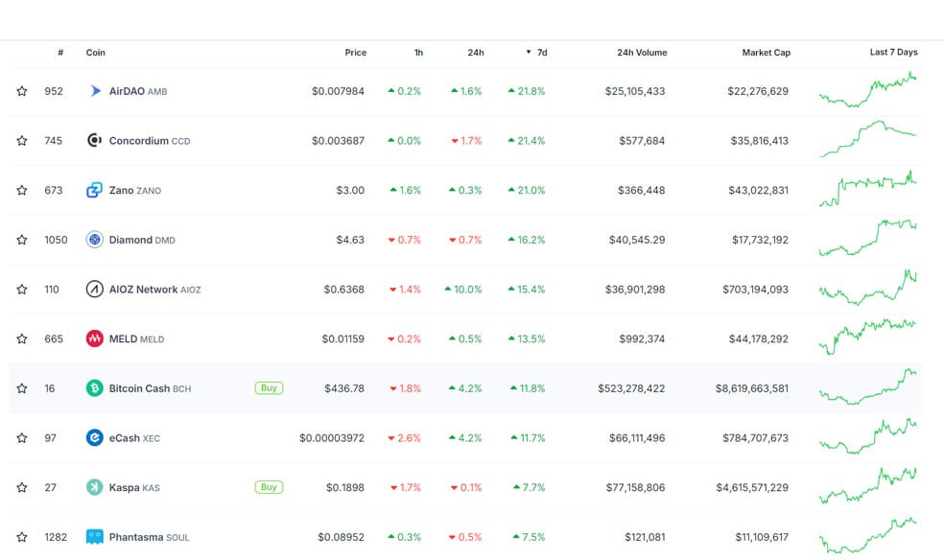The width and height of the screenshot is (944, 560).
Task: Open the Diamond DMD link
Action: (142, 240)
